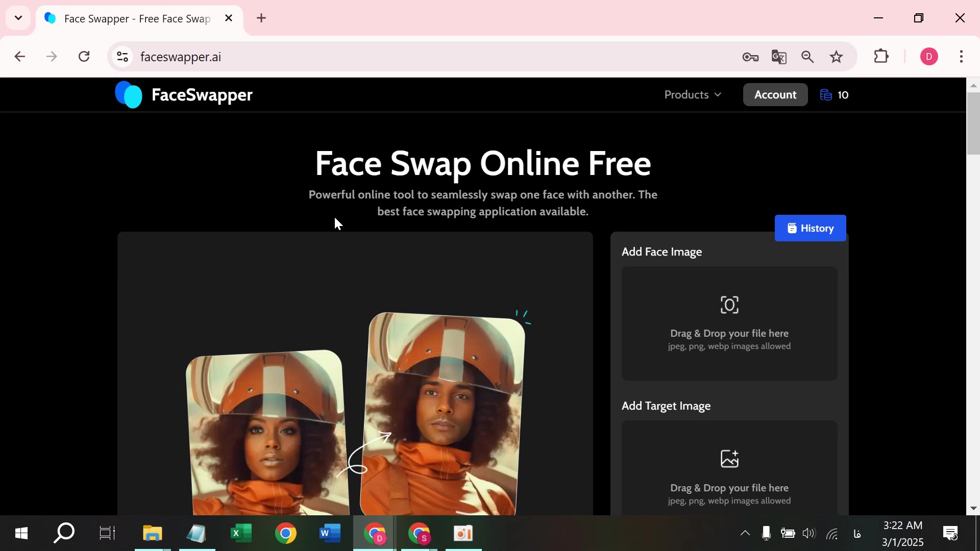This screenshot has width=980, height=551.
Task: Launch Word from the taskbar
Action: 330,534
